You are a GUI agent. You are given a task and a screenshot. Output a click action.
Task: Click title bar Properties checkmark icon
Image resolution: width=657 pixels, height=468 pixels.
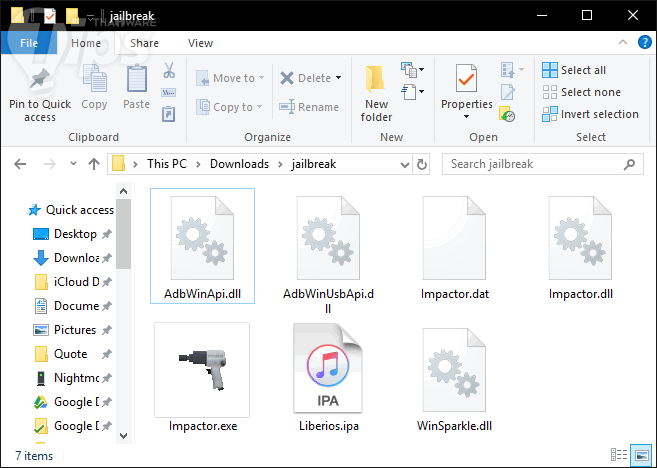pyautogui.click(x=50, y=16)
